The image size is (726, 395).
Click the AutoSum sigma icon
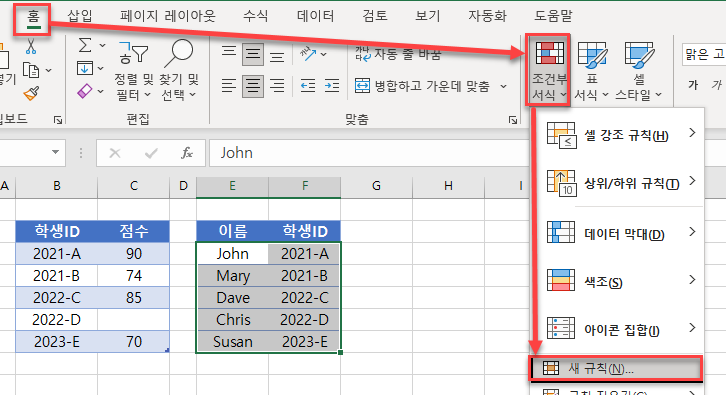pyautogui.click(x=85, y=45)
